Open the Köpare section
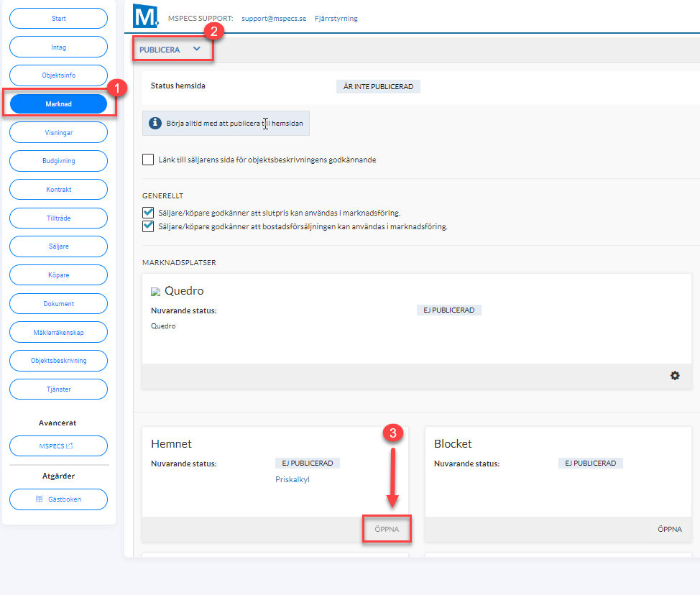Viewport: 700px width, 595px height. pyautogui.click(x=58, y=275)
